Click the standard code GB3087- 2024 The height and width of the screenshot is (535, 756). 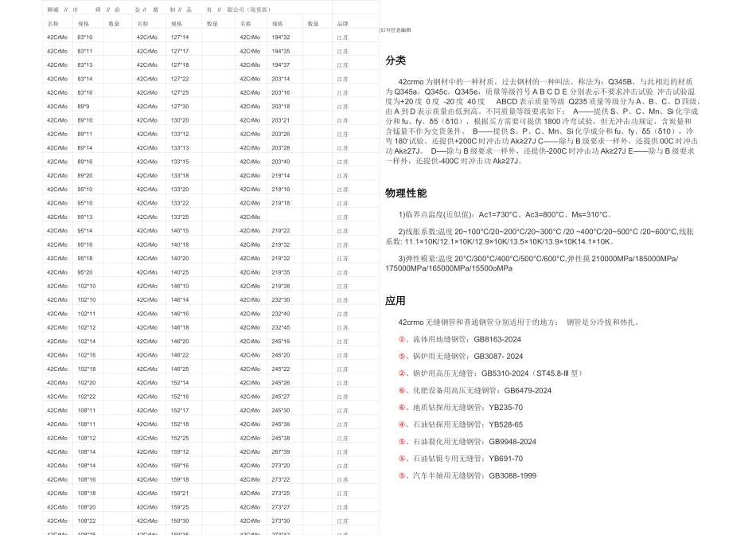tap(498, 357)
